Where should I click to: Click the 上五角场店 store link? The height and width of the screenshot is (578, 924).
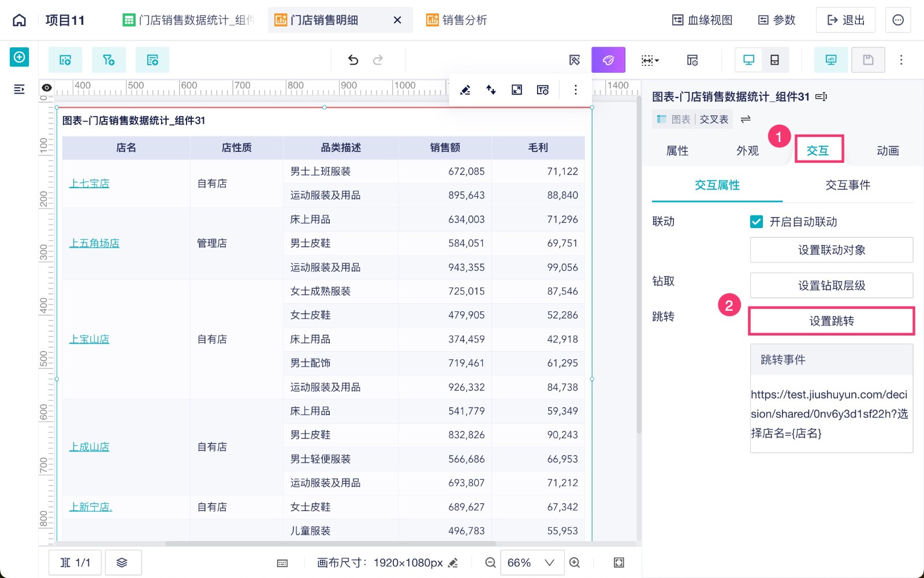click(95, 244)
